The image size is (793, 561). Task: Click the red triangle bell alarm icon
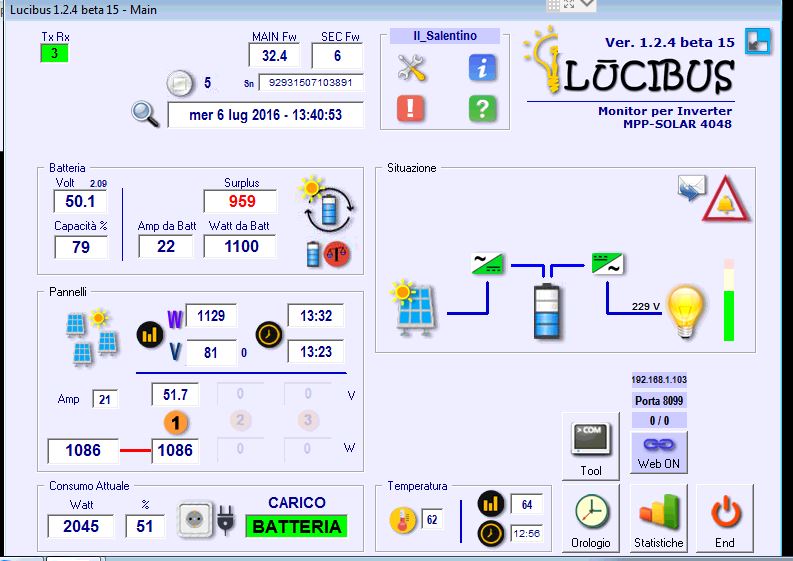(726, 199)
